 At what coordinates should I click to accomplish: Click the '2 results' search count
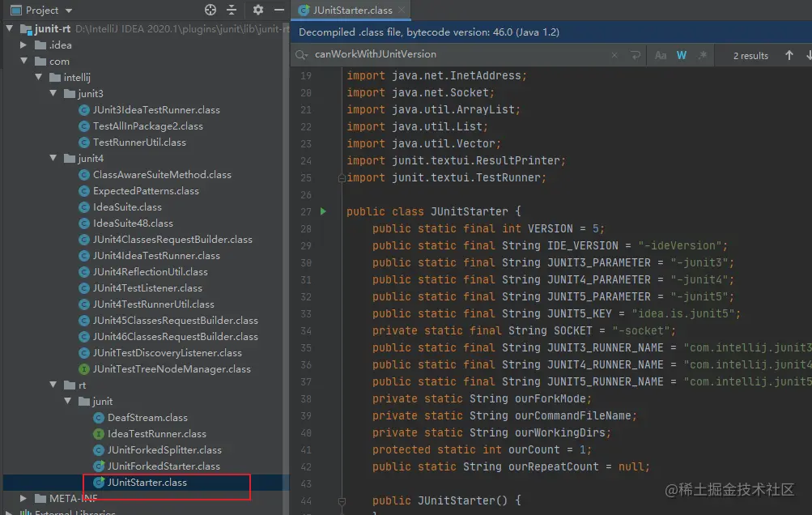coord(750,55)
